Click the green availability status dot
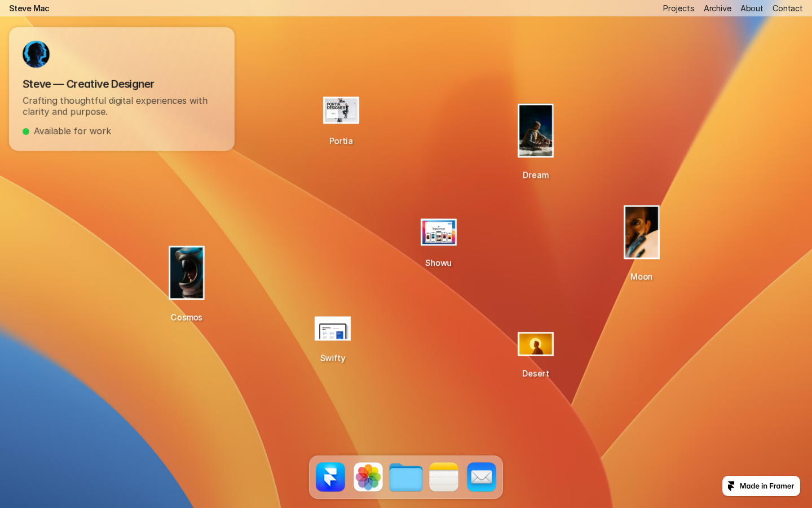The height and width of the screenshot is (508, 812). (x=26, y=132)
